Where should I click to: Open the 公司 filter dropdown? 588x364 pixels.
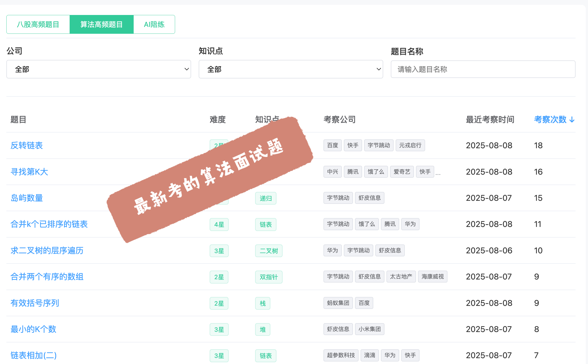[x=99, y=69]
